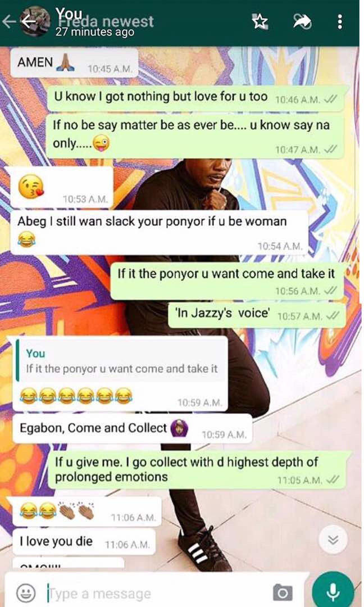Tap the quoted reply 'If it the ponyor'
Viewport: 364px width, 607px height.
(x=121, y=361)
